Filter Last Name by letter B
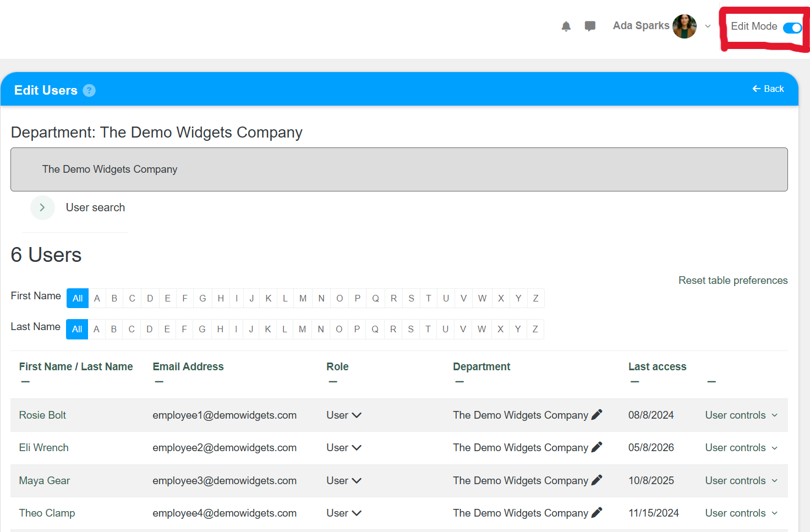 coord(114,329)
